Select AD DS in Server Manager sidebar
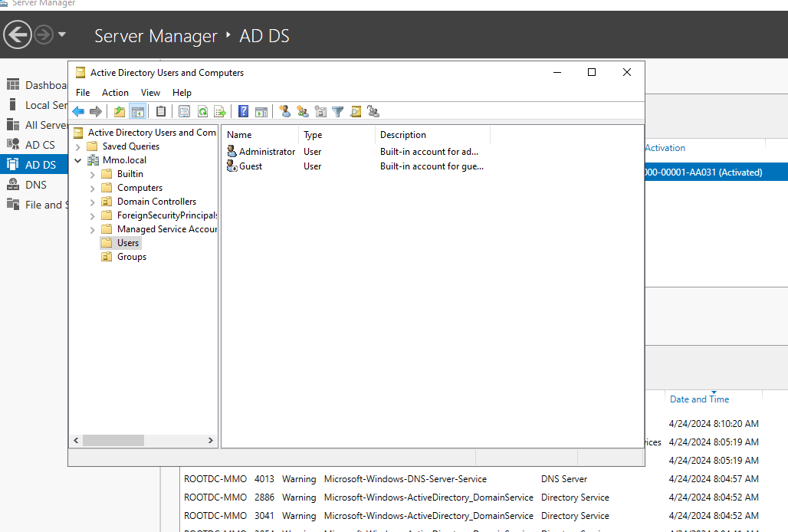788x532 pixels. (34, 165)
